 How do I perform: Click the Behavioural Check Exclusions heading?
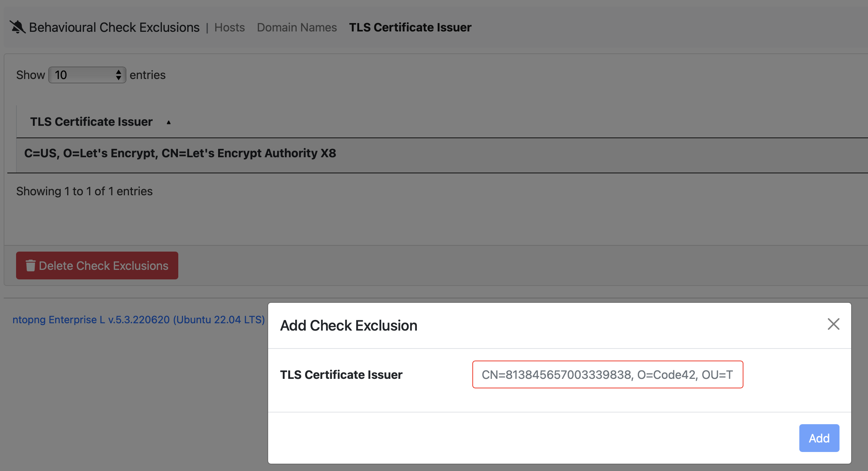114,27
